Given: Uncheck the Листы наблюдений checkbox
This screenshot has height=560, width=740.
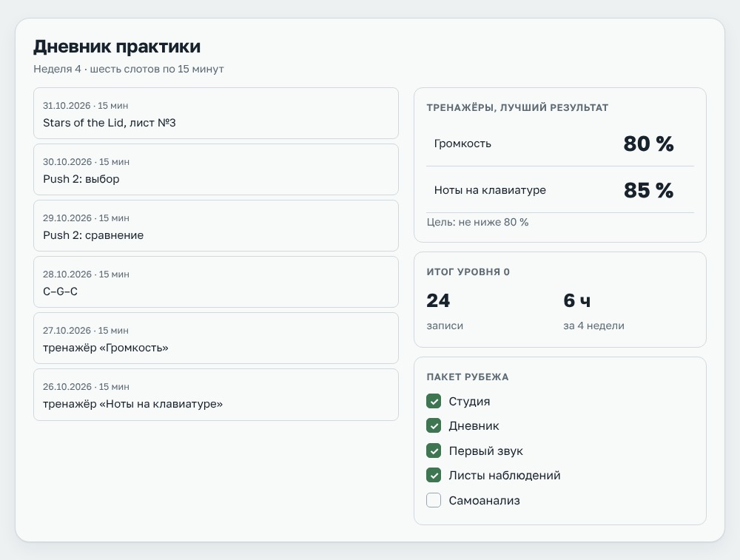Looking at the screenshot, I should click(433, 475).
